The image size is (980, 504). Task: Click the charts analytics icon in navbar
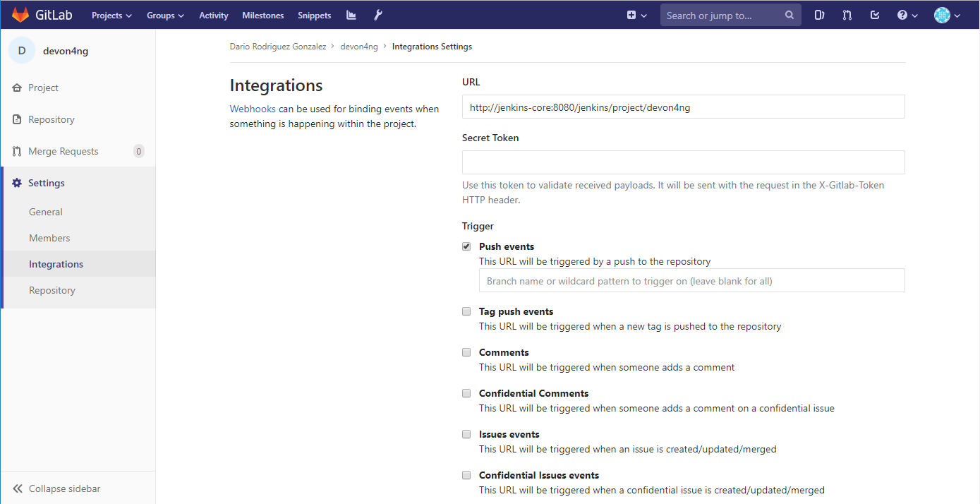click(x=351, y=14)
